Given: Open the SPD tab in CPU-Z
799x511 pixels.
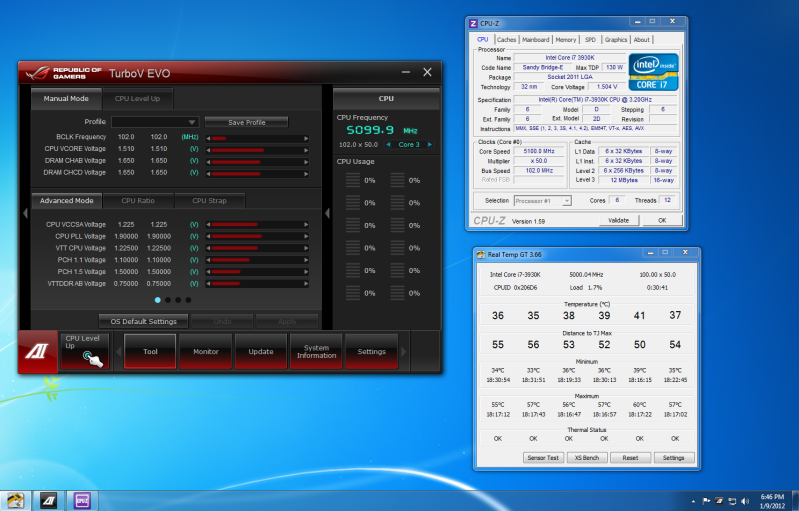Looking at the screenshot, I should click(591, 40).
